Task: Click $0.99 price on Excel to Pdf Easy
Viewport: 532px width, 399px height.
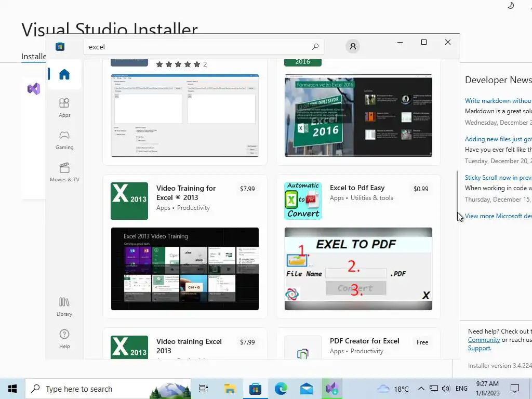Action: pos(421,189)
